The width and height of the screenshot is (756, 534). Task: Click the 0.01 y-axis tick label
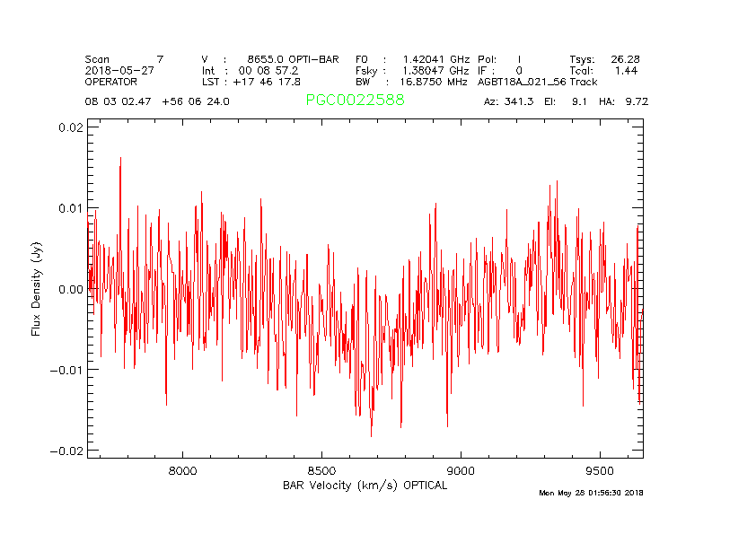(x=70, y=208)
